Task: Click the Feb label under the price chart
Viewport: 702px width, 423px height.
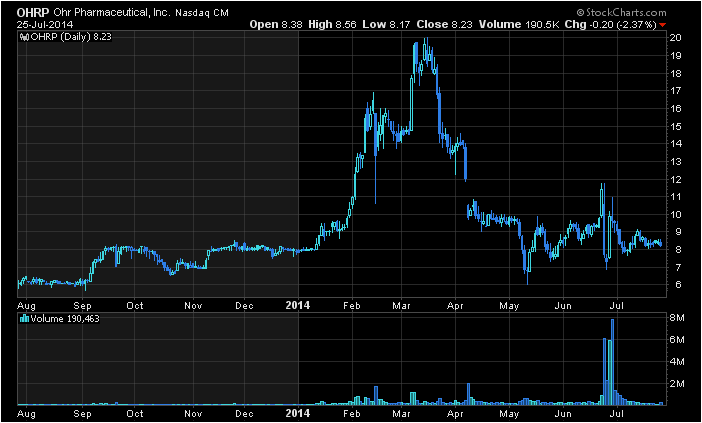Action: (x=352, y=305)
